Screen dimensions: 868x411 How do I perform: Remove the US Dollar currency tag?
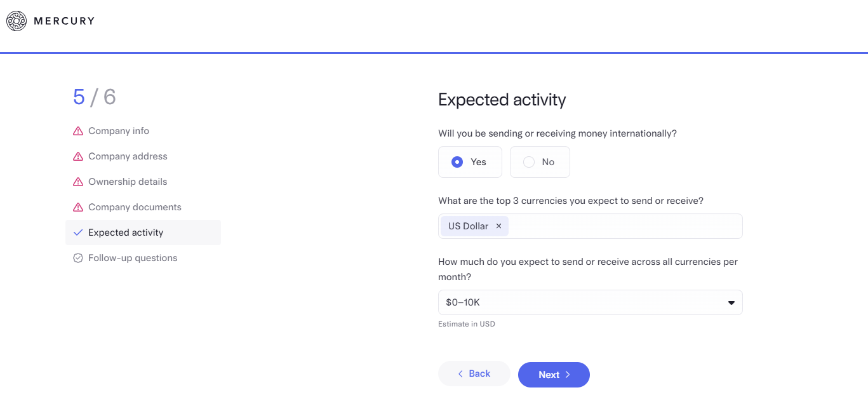(498, 226)
